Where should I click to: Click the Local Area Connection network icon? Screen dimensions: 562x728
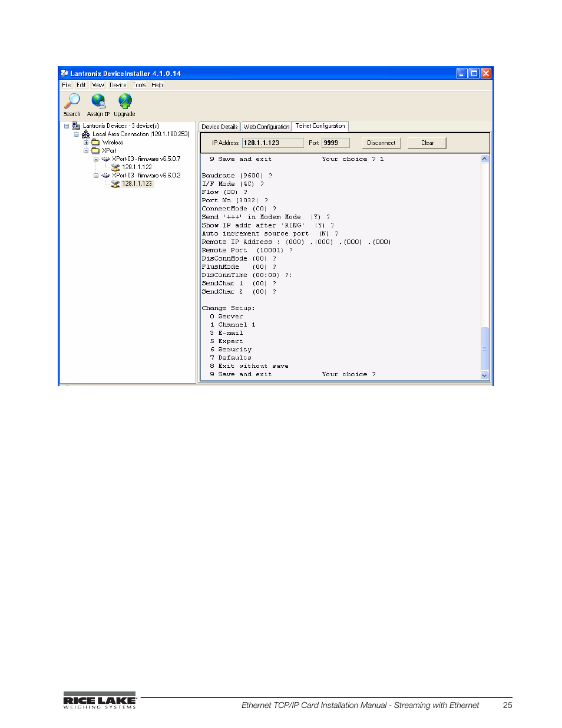[x=86, y=134]
